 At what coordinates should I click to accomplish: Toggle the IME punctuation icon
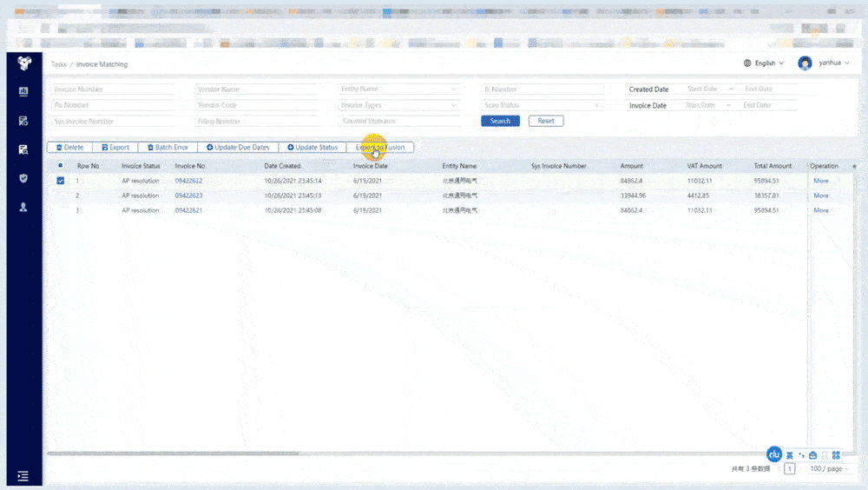(x=801, y=455)
